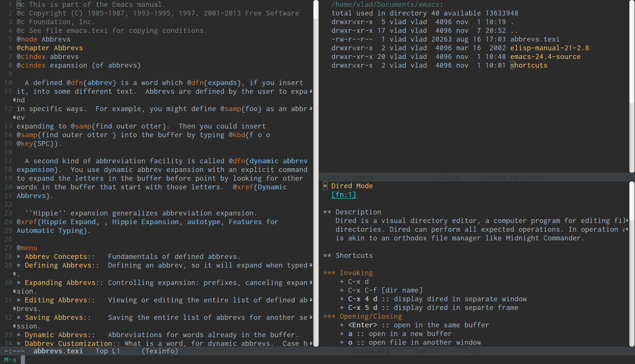Click line number 17 in the margin
The height and width of the screenshot is (364, 635).
pyautogui.click(x=8, y=161)
